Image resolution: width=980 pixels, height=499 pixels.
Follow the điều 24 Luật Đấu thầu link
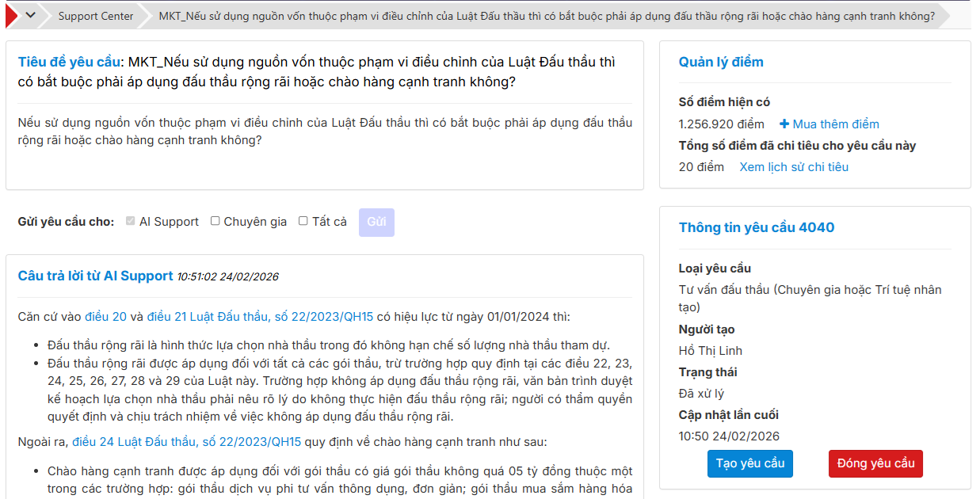186,442
